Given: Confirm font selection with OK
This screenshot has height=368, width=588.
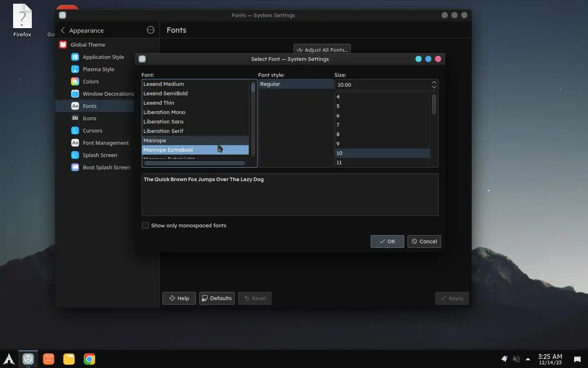Looking at the screenshot, I should (x=387, y=241).
